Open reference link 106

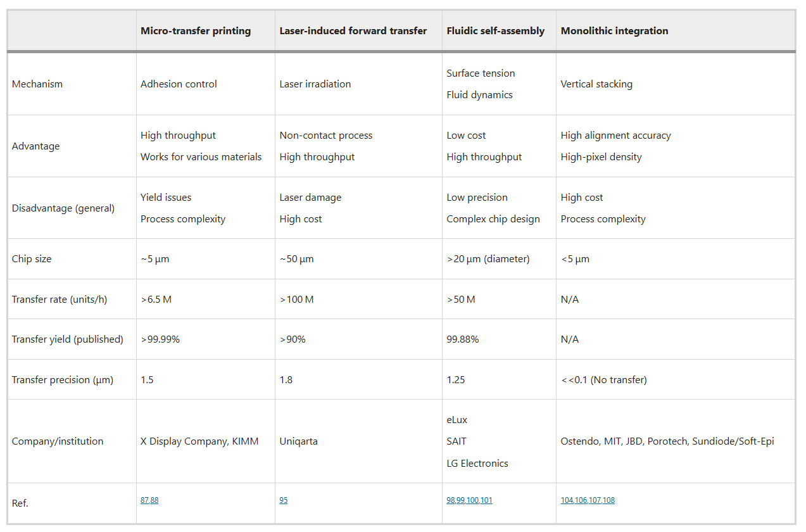coord(581,500)
